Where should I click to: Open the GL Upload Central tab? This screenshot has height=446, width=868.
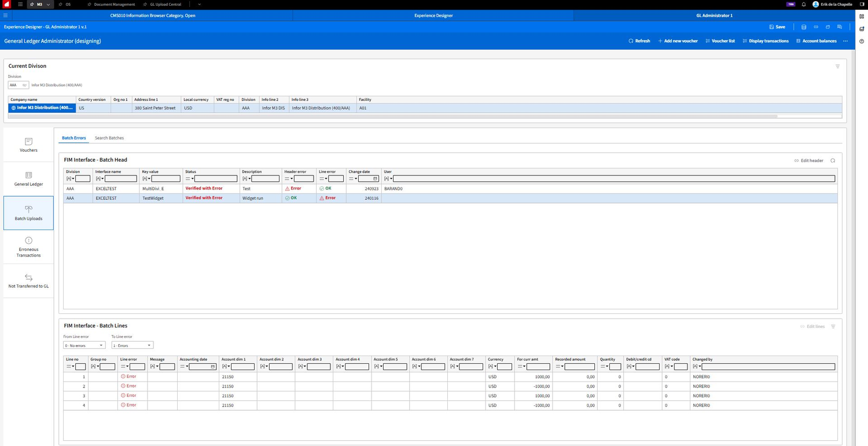click(162, 4)
